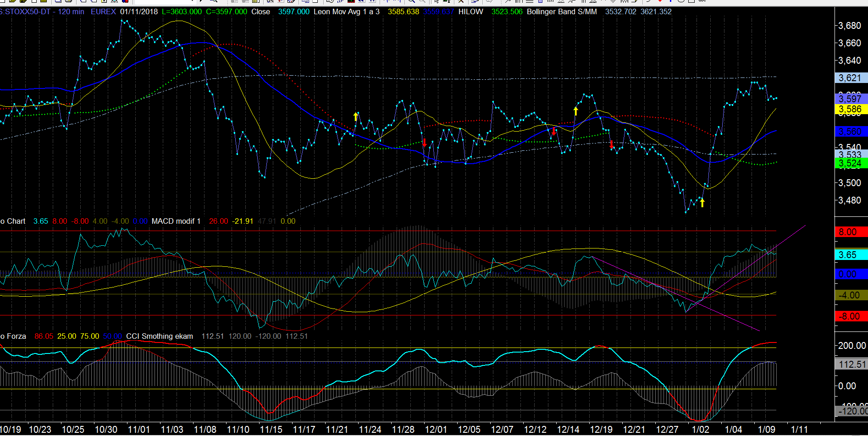Select the red -8.00 oscillator axis tag

click(851, 316)
